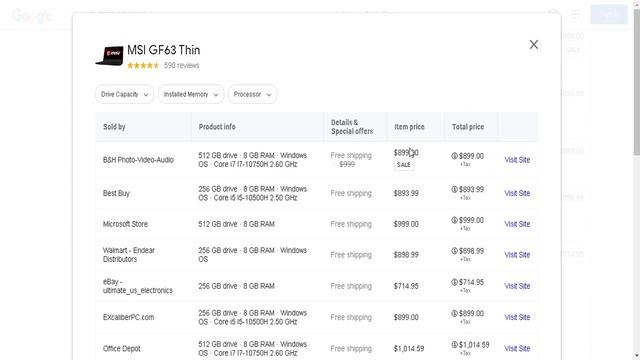Open the 590 reviews link
640x360 pixels.
click(x=182, y=65)
